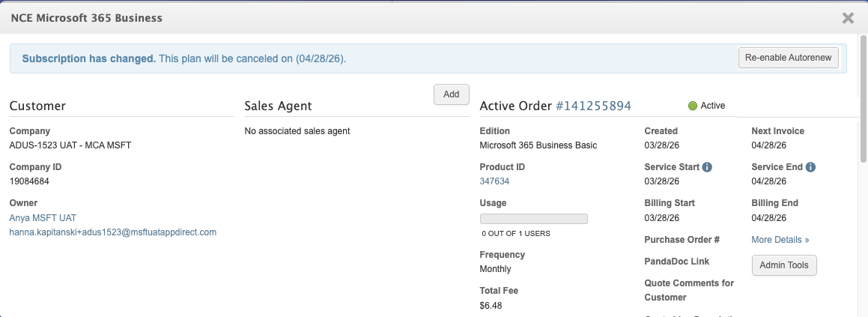This screenshot has height=317, width=868.
Task: Click the $6.48 total fee value
Action: (491, 305)
